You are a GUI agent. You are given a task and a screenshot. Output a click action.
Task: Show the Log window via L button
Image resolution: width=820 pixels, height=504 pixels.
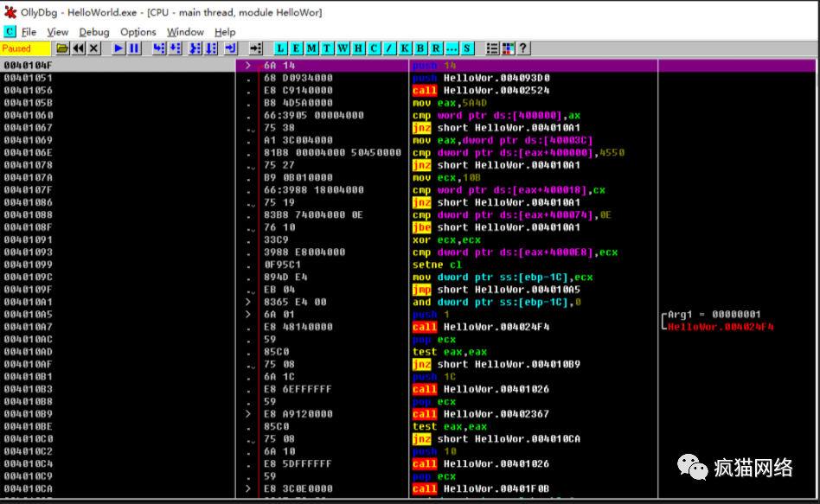click(281, 48)
